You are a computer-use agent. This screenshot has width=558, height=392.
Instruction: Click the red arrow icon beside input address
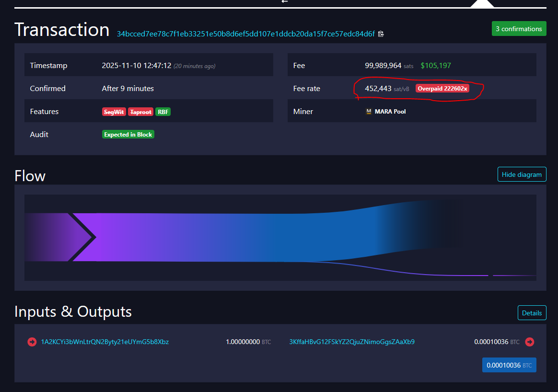(32, 342)
